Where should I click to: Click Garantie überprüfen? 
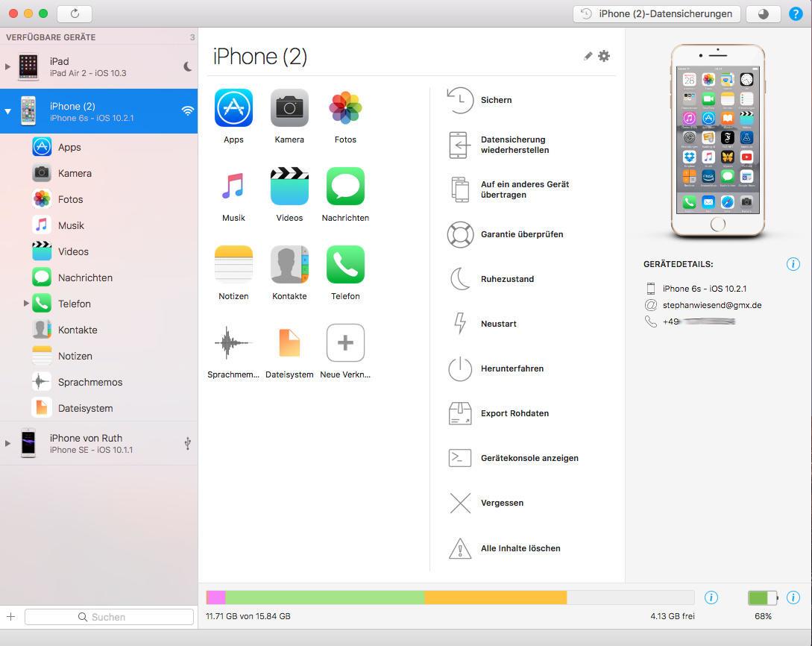click(x=505, y=234)
